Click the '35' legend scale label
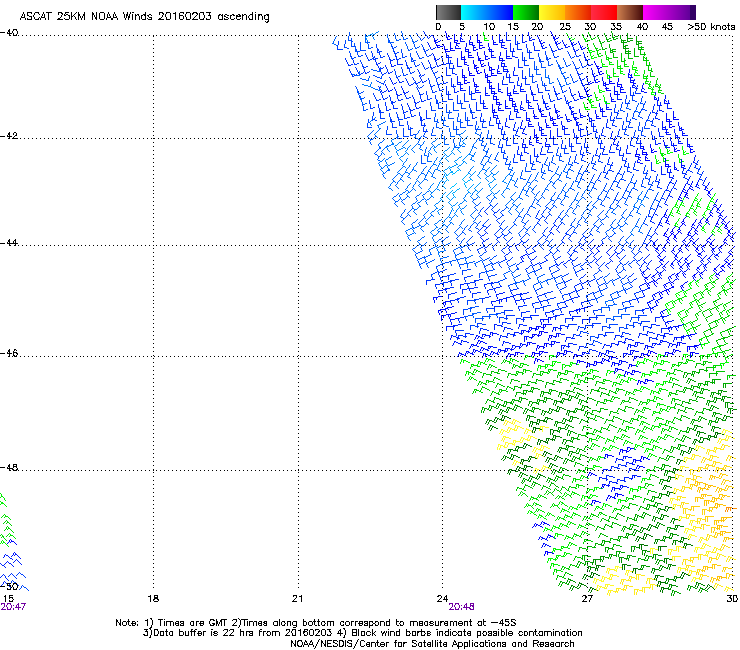740x650 pixels. pyautogui.click(x=616, y=27)
